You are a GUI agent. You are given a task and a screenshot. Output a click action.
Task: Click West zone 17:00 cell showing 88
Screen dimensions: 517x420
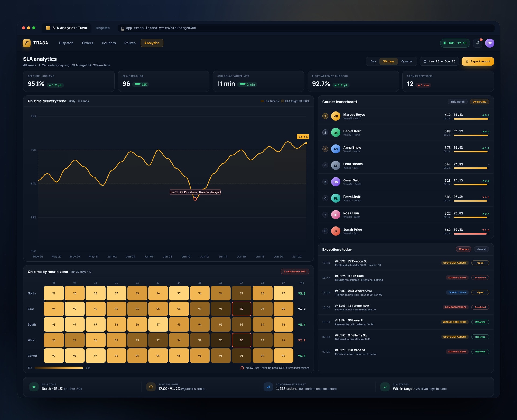242,340
